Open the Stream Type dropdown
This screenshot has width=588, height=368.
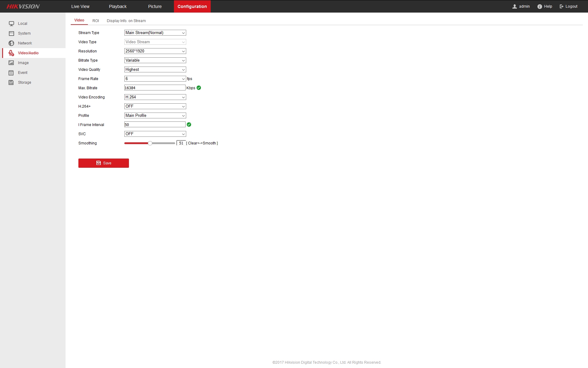point(155,33)
